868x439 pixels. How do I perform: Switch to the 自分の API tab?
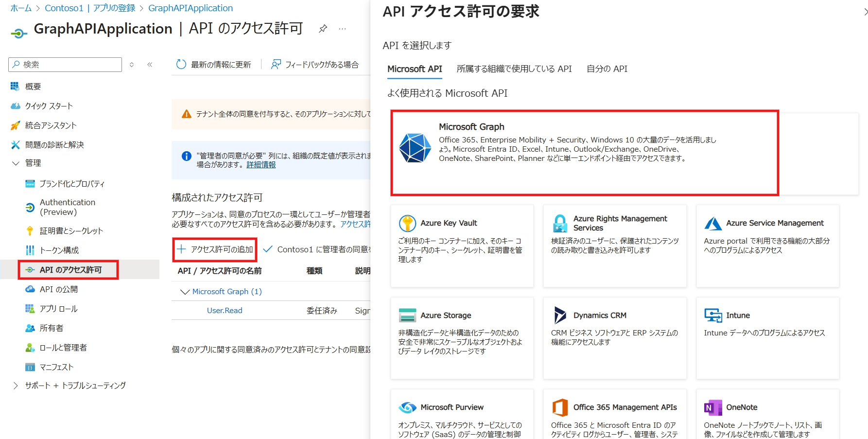pyautogui.click(x=607, y=69)
